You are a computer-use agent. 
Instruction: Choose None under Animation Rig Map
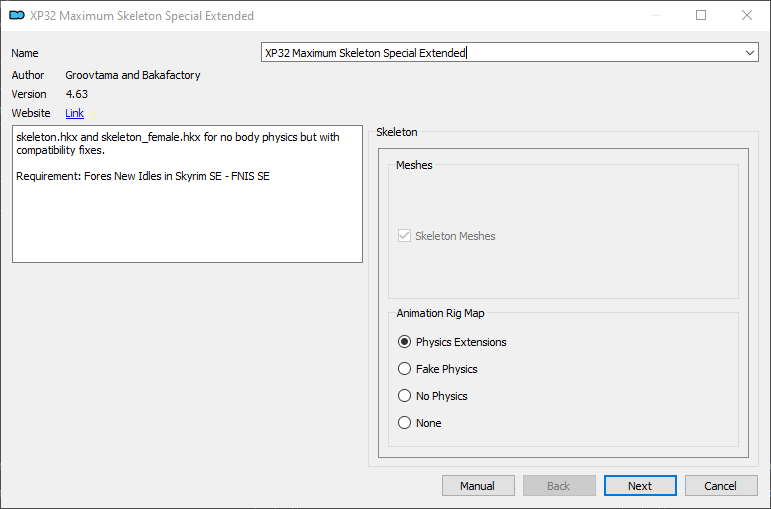pos(419,423)
